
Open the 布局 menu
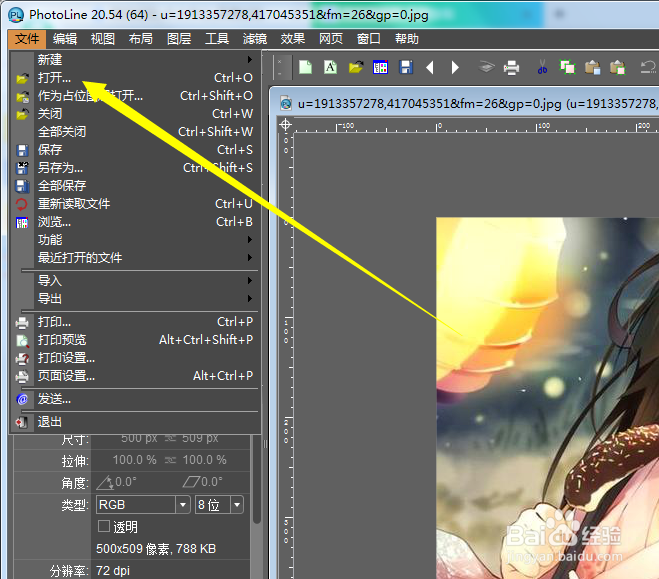pyautogui.click(x=141, y=39)
